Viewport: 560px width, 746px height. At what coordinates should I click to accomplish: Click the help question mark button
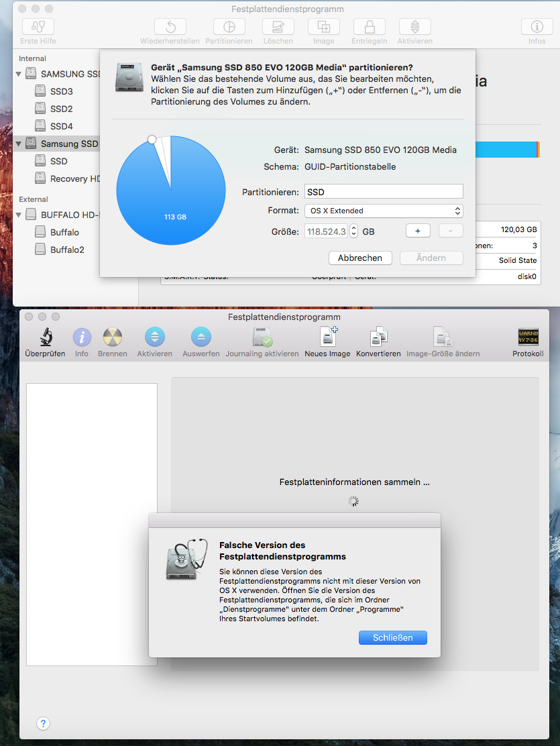click(44, 723)
